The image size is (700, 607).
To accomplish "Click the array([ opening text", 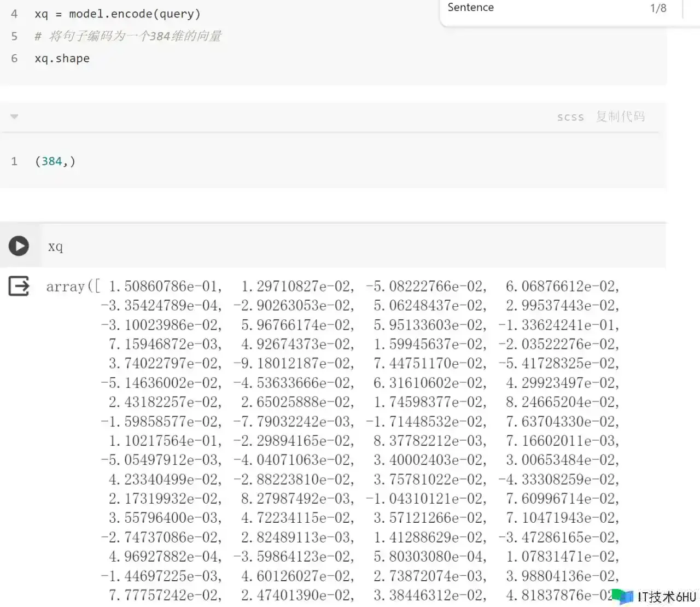I will coord(73,287).
